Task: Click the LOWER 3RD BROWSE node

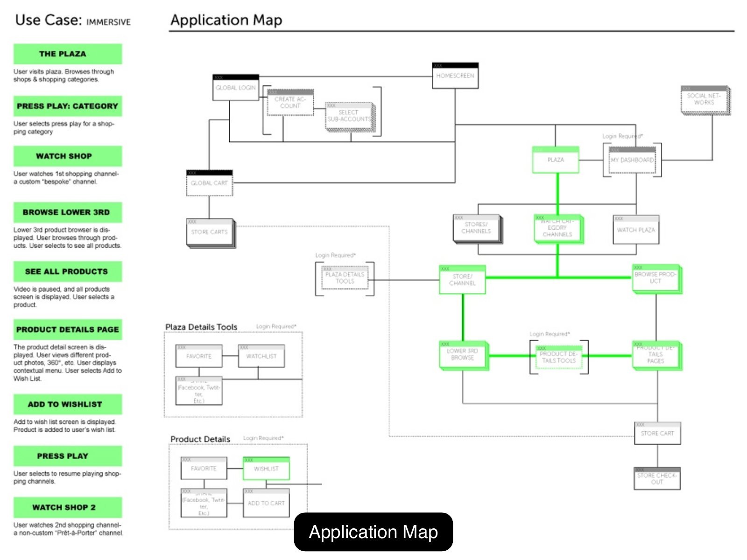Action: [x=464, y=356]
